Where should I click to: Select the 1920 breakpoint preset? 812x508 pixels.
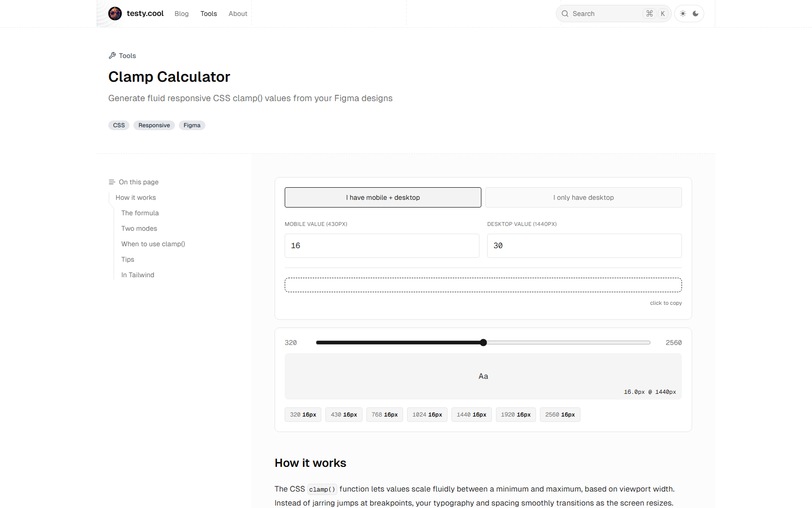515,415
